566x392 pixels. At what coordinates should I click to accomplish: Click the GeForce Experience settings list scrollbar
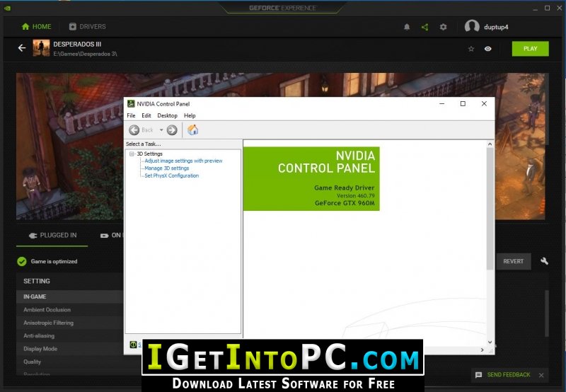point(547,313)
